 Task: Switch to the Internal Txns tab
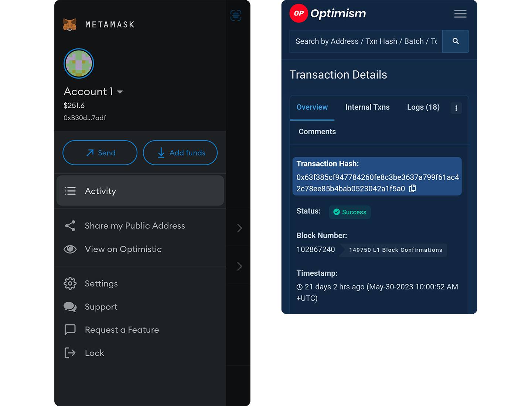(368, 107)
